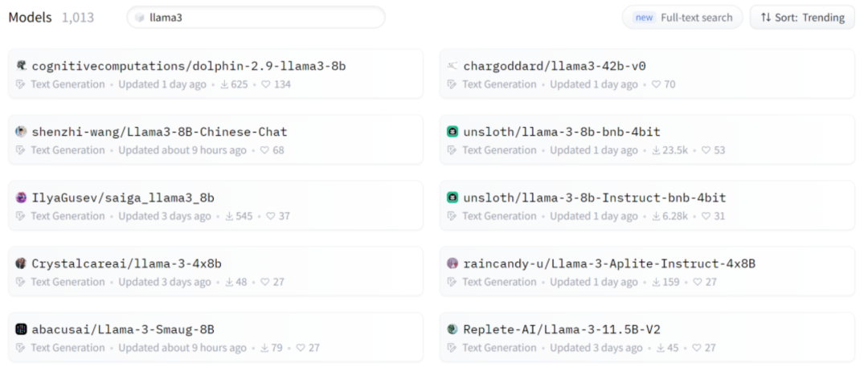Image resolution: width=868 pixels, height=371 pixels.
Task: Click 'Updated 3 days ago' under Llama-3-11.5B-V2
Action: pos(596,348)
